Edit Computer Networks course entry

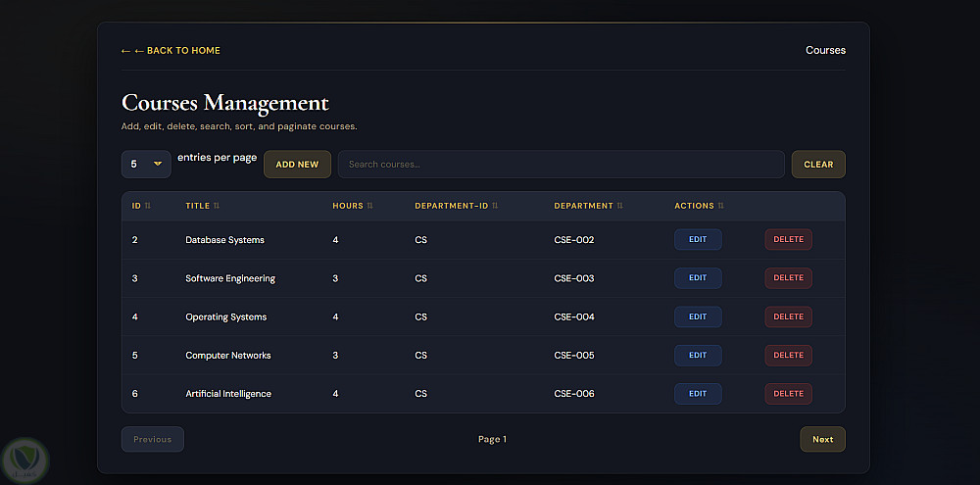698,356
